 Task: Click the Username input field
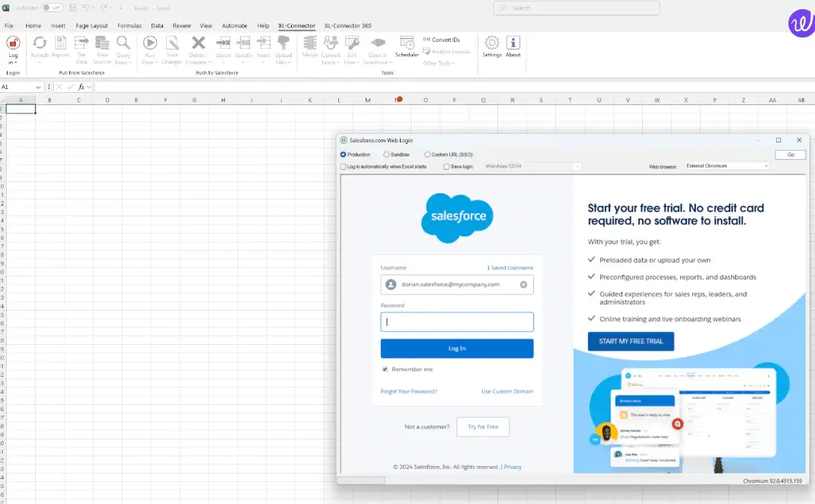(457, 284)
